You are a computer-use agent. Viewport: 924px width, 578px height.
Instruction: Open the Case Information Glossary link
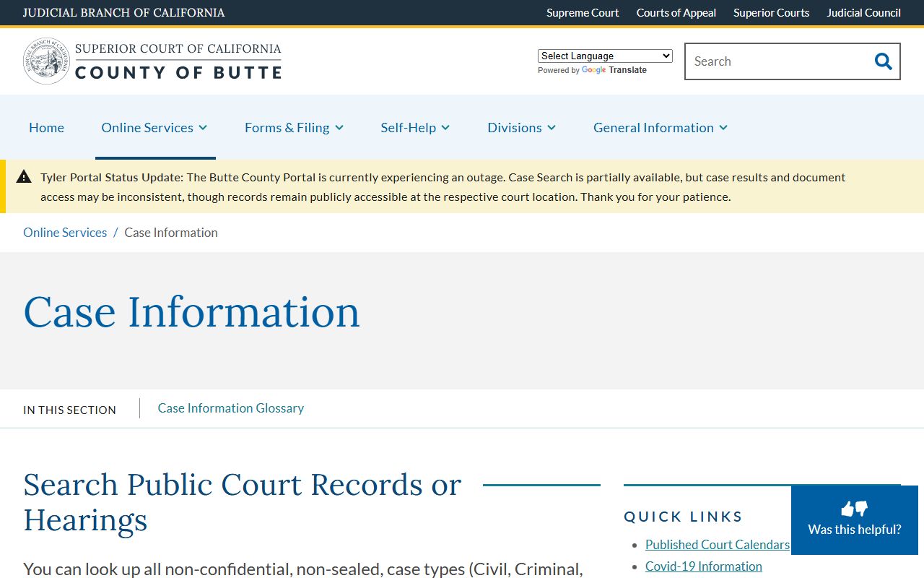pyautogui.click(x=231, y=408)
